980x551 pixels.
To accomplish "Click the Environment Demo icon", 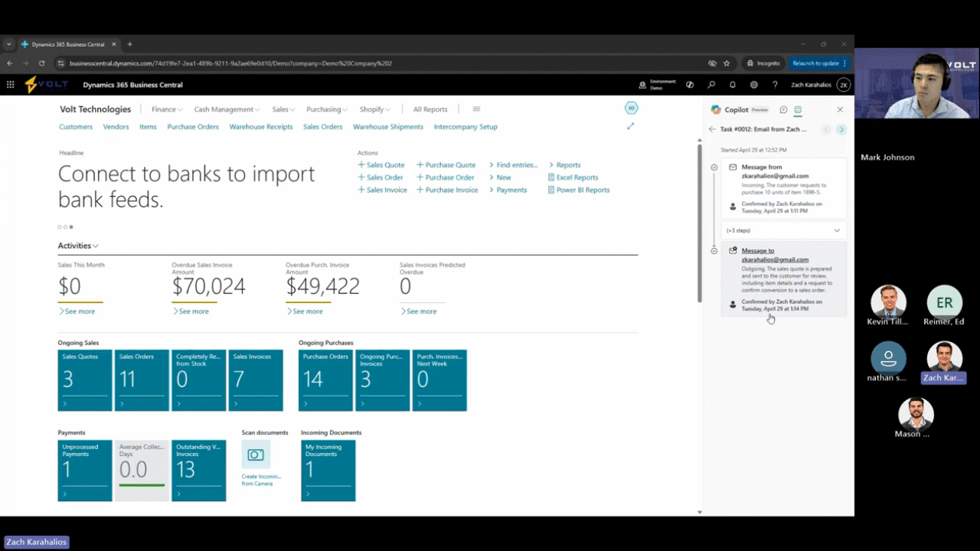I will coord(642,85).
